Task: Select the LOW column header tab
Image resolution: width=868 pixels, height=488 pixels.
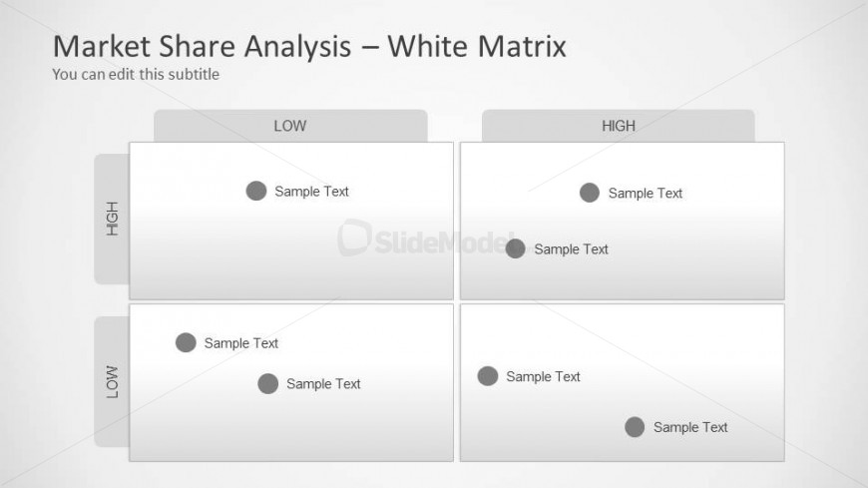Action: coord(290,126)
